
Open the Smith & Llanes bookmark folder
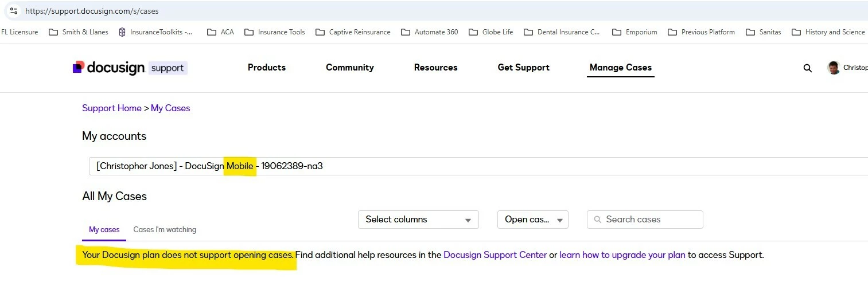[x=79, y=32]
